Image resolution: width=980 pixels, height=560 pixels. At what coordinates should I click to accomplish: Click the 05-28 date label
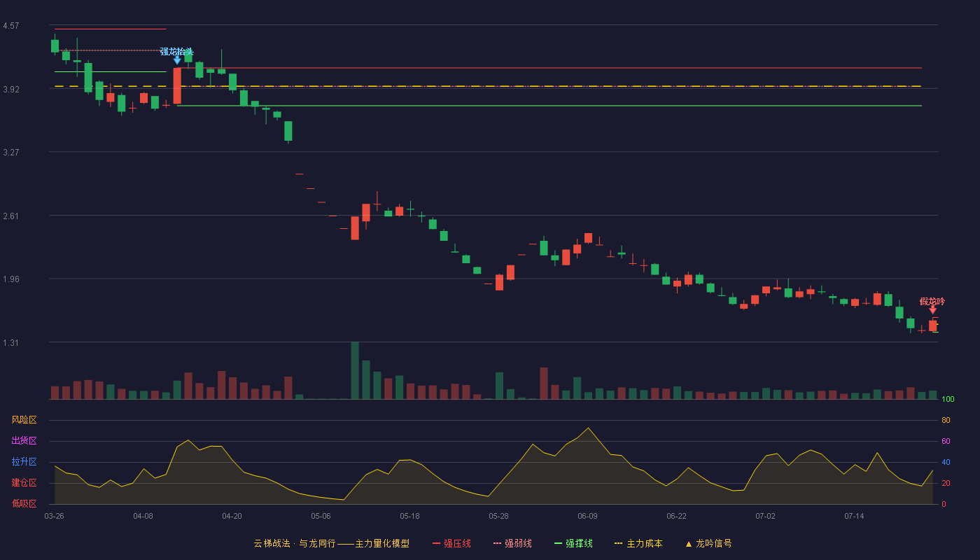498,516
